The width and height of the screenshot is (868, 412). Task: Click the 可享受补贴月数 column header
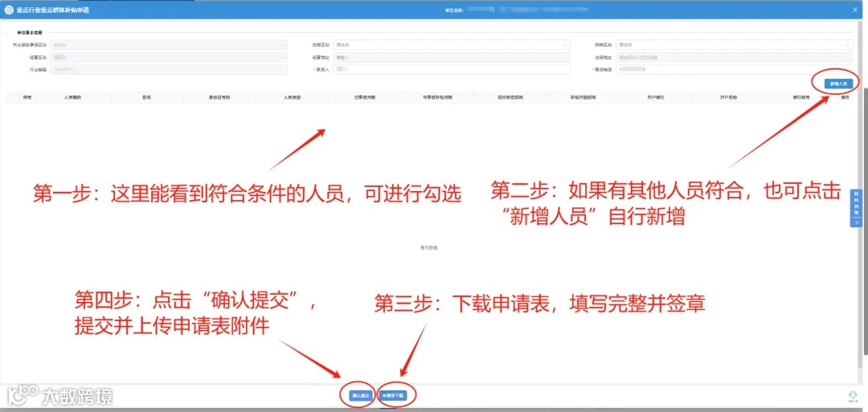[x=437, y=97]
